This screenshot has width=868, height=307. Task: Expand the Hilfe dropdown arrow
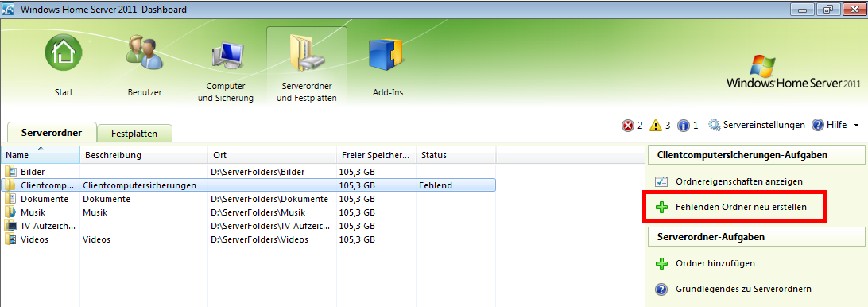(856, 126)
